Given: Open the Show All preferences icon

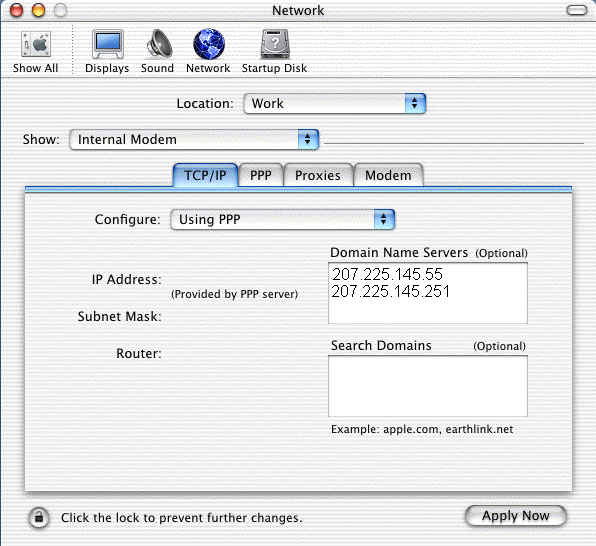Looking at the screenshot, I should coord(36,44).
